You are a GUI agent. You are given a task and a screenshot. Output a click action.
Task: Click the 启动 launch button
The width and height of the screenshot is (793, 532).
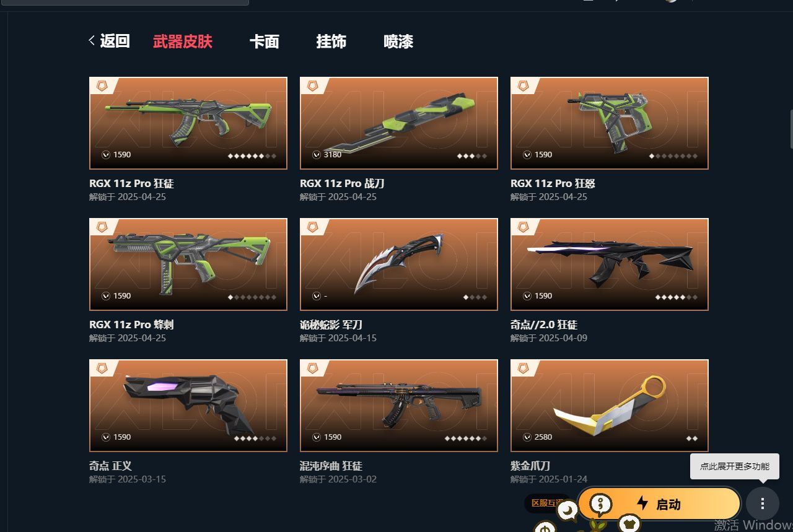659,504
